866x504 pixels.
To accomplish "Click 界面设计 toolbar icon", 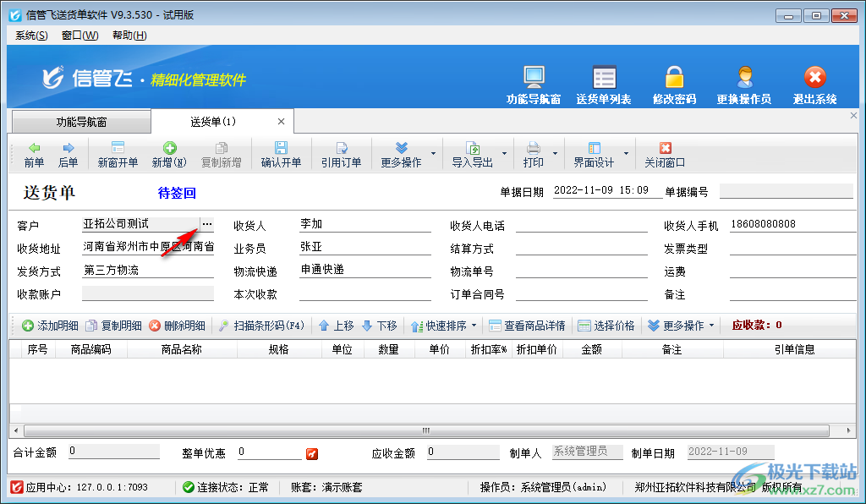I will 594,155.
